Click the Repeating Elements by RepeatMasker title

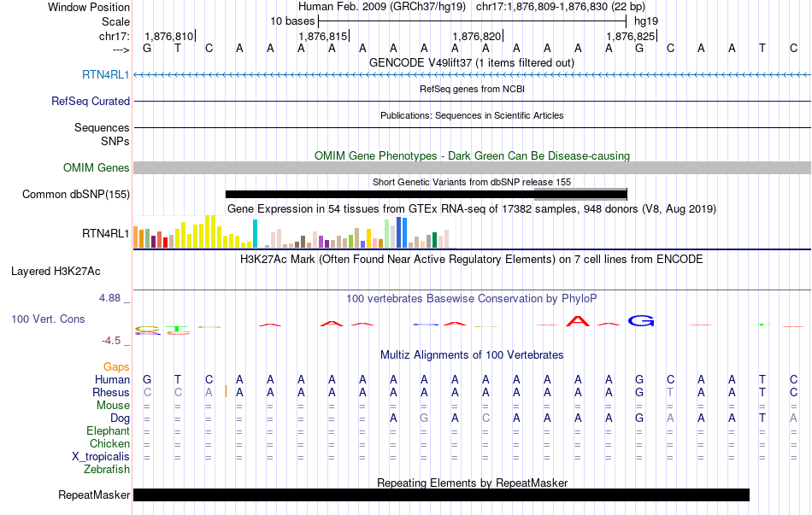pyautogui.click(x=472, y=483)
